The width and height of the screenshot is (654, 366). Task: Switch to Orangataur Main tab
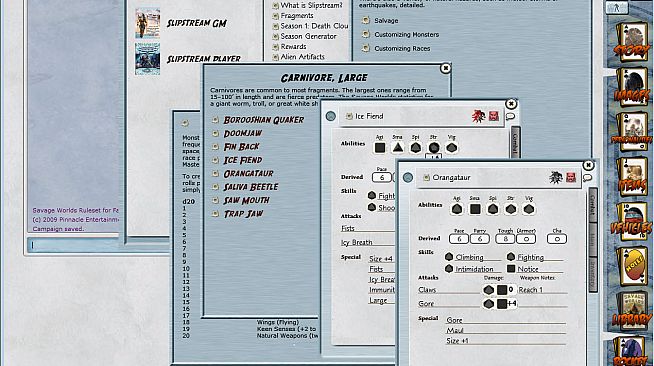click(593, 240)
